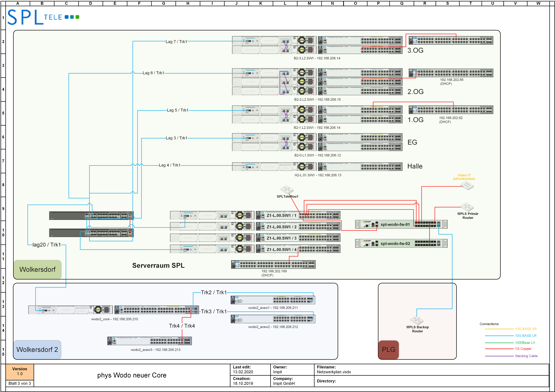Click the Serverraum SPL heading

click(x=158, y=265)
